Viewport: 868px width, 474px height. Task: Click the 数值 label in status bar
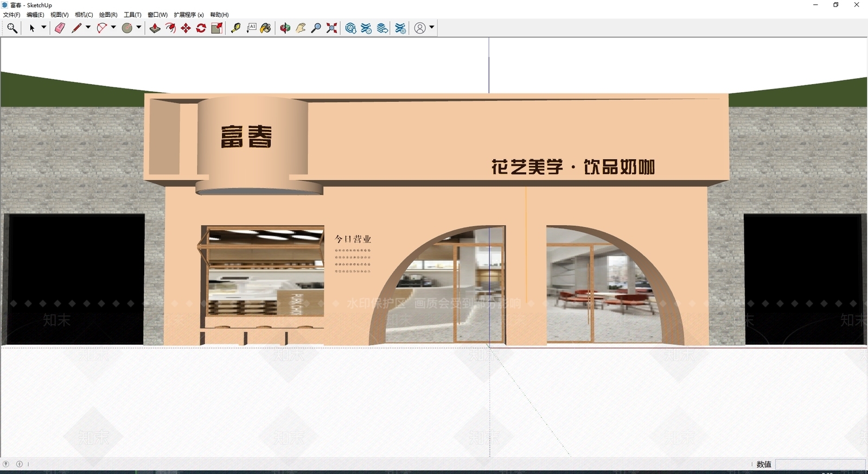pos(764,464)
